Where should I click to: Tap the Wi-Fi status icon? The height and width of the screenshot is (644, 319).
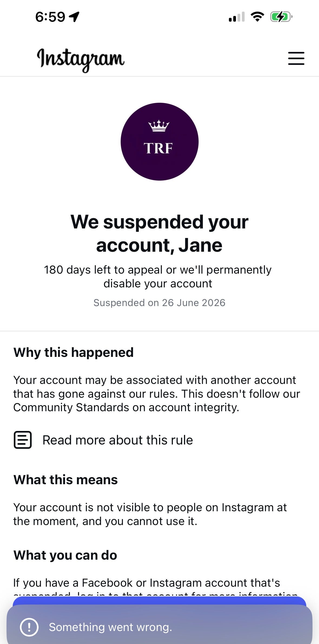tap(257, 17)
